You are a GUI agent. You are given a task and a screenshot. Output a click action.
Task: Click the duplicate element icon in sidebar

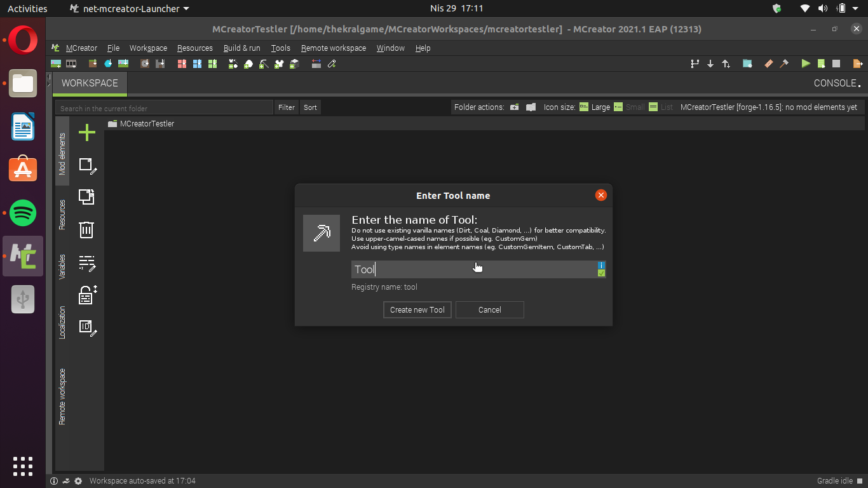coord(86,197)
